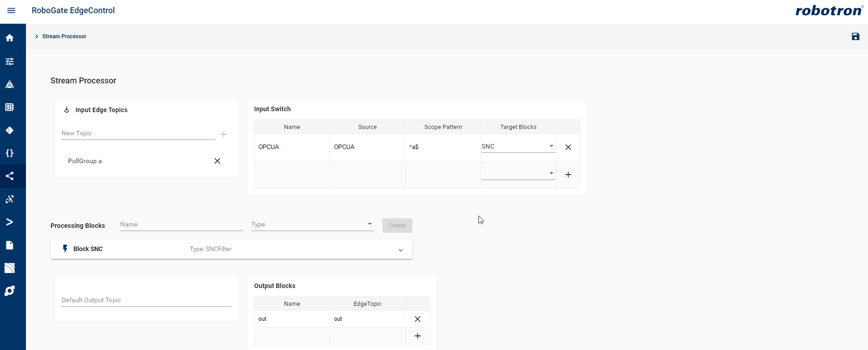
Task: Open the sliders settings icon in sidebar
Action: pos(10,62)
